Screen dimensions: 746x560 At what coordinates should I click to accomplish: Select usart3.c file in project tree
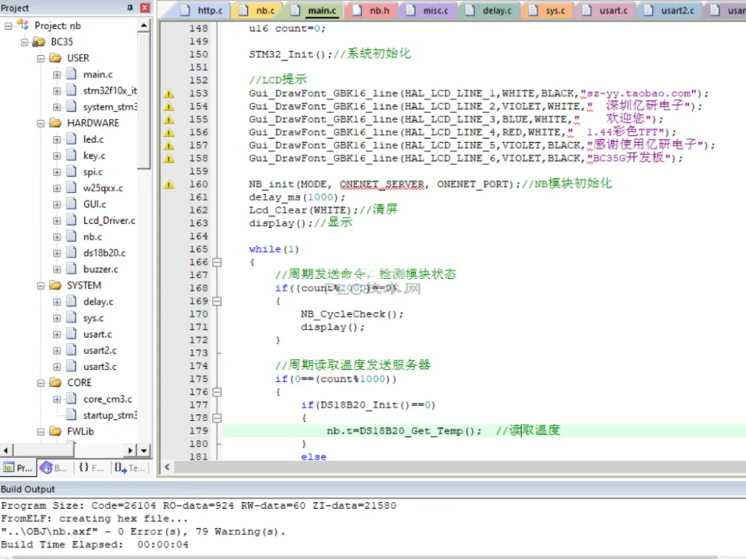(x=99, y=367)
